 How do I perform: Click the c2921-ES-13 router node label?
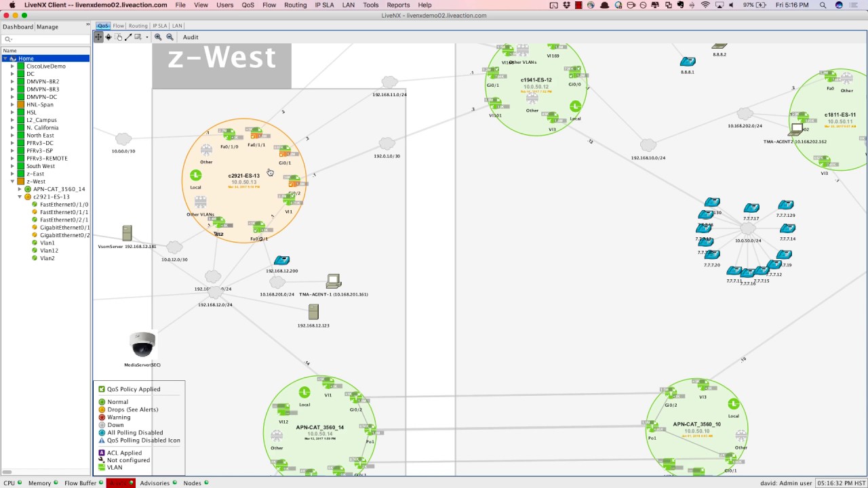point(243,176)
